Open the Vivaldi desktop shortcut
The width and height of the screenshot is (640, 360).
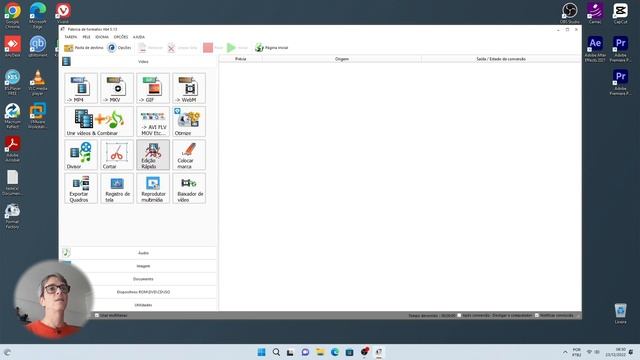point(63,13)
